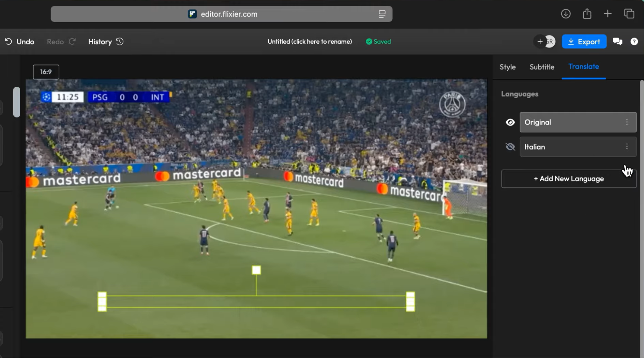
Task: Click the Export download icon
Action: point(571,41)
